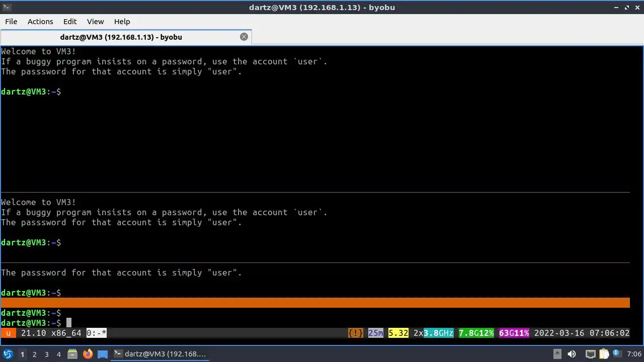Close the dartz@VM3 terminal tab
This screenshot has height=362, width=644.
click(244, 37)
